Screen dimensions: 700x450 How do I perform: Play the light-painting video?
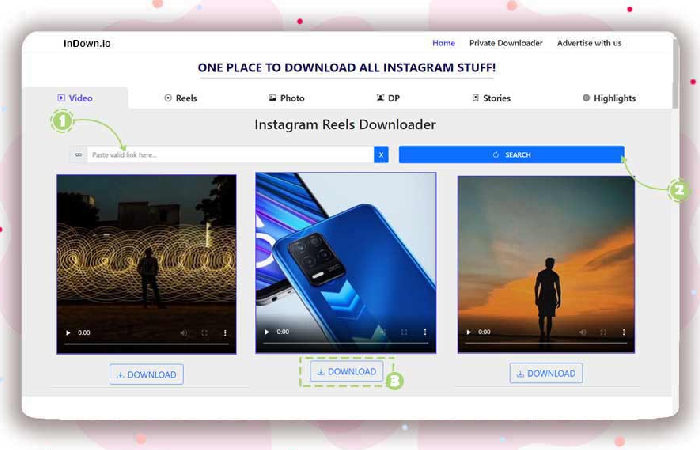tap(68, 333)
